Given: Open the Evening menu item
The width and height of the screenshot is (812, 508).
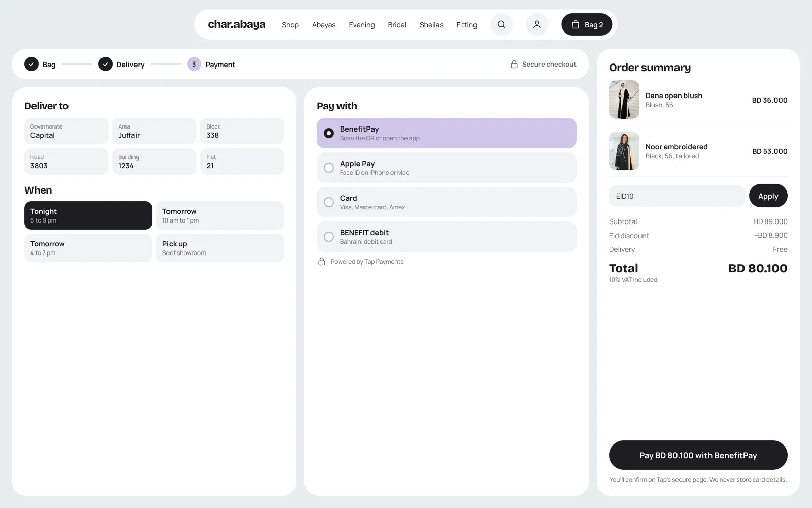Looking at the screenshot, I should coord(362,25).
